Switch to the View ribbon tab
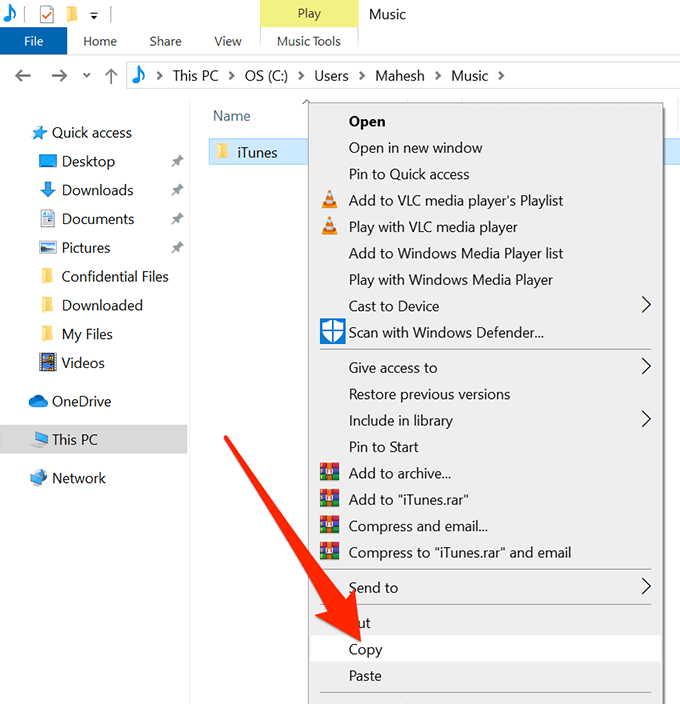680x704 pixels. pyautogui.click(x=228, y=41)
